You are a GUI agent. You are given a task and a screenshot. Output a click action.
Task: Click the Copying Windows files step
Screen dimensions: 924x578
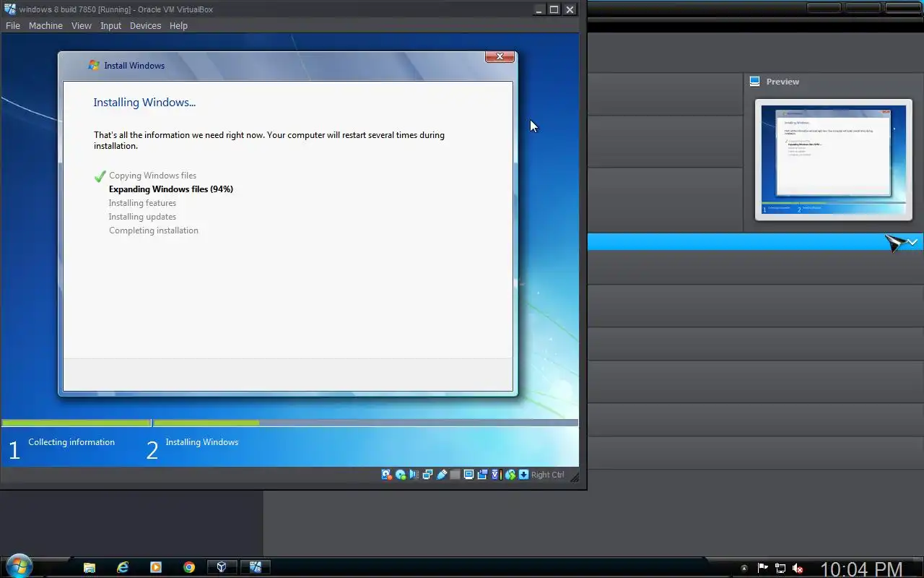pyautogui.click(x=152, y=176)
